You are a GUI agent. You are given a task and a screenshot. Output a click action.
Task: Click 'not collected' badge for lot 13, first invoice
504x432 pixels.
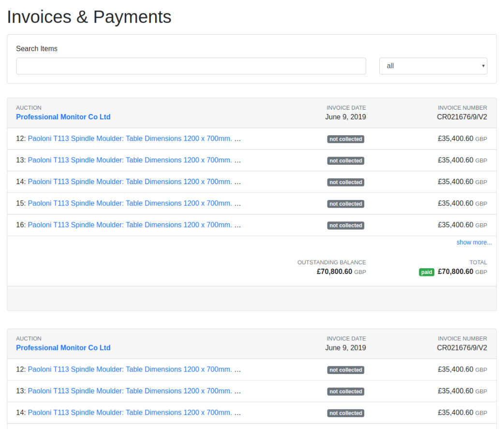(x=345, y=160)
